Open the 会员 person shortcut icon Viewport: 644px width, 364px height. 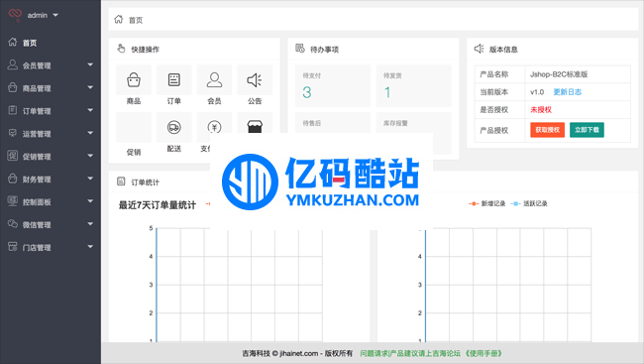[x=214, y=79]
